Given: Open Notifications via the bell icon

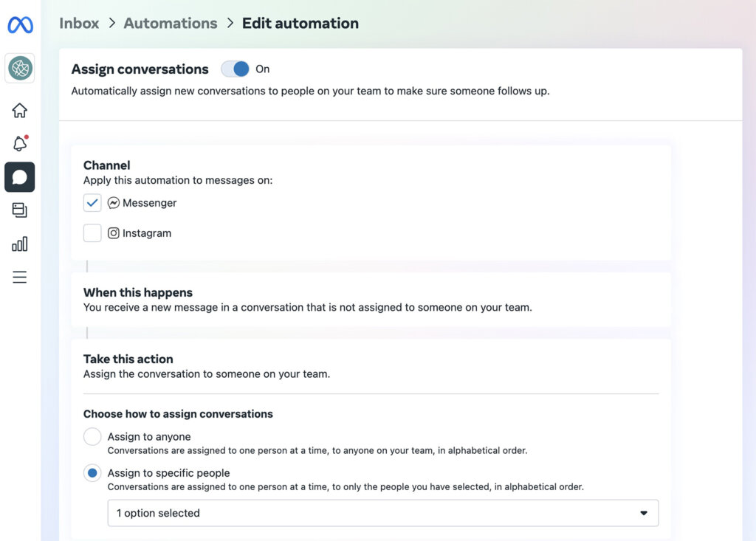Looking at the screenshot, I should [x=20, y=143].
